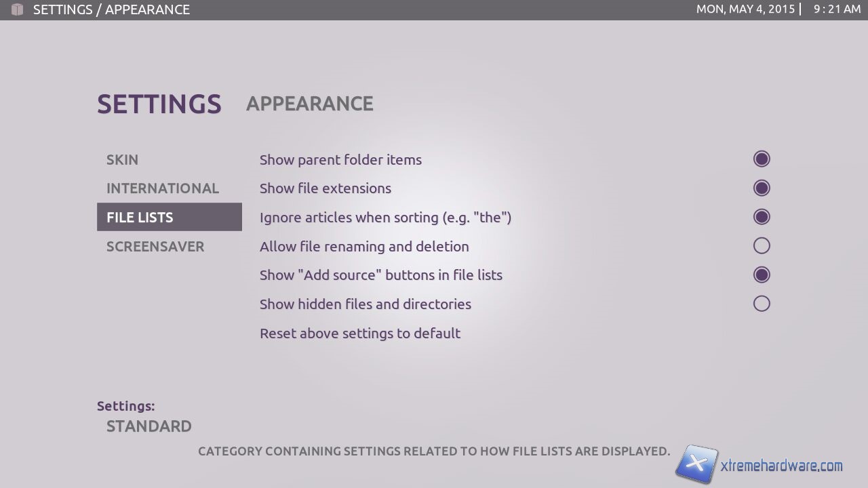The height and width of the screenshot is (488, 868).
Task: Click the Settings / Appearance breadcrumb title
Action: coord(111,9)
